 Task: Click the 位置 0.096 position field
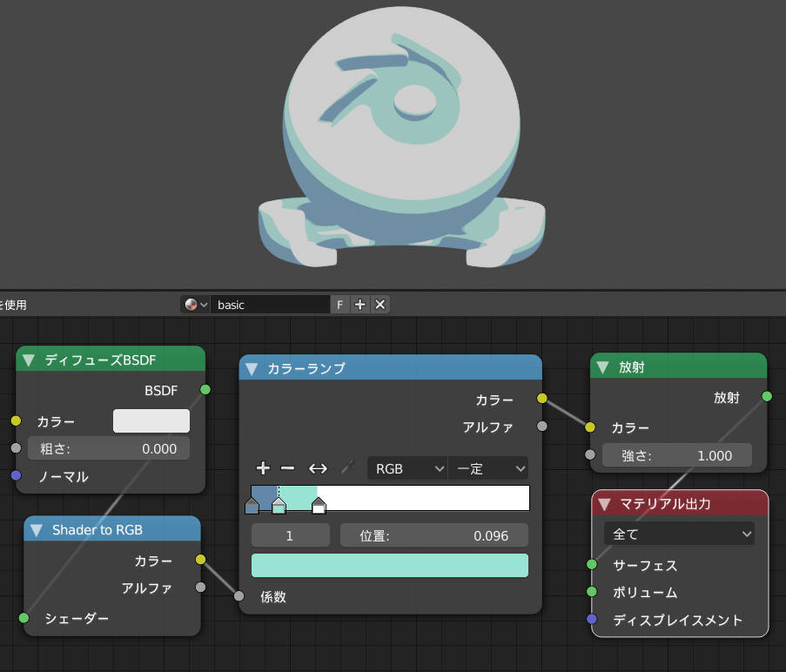(x=434, y=535)
